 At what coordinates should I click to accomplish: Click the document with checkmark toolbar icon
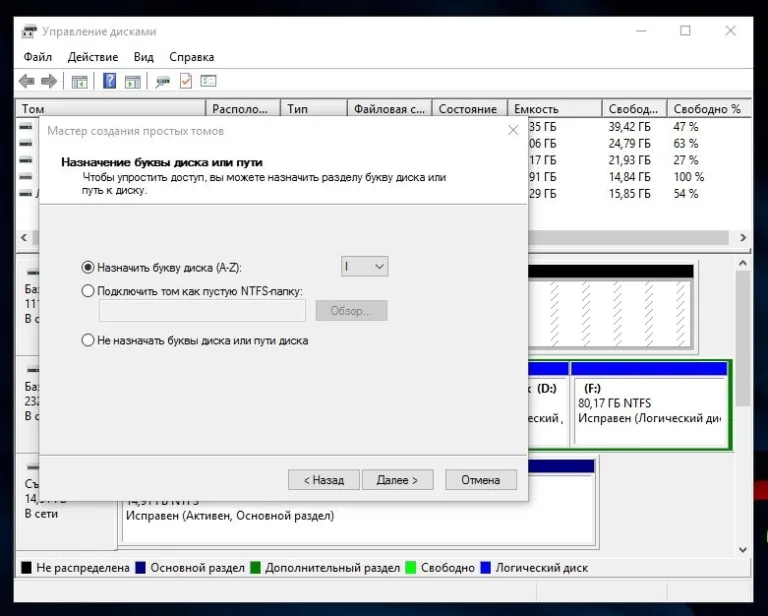coord(186,81)
